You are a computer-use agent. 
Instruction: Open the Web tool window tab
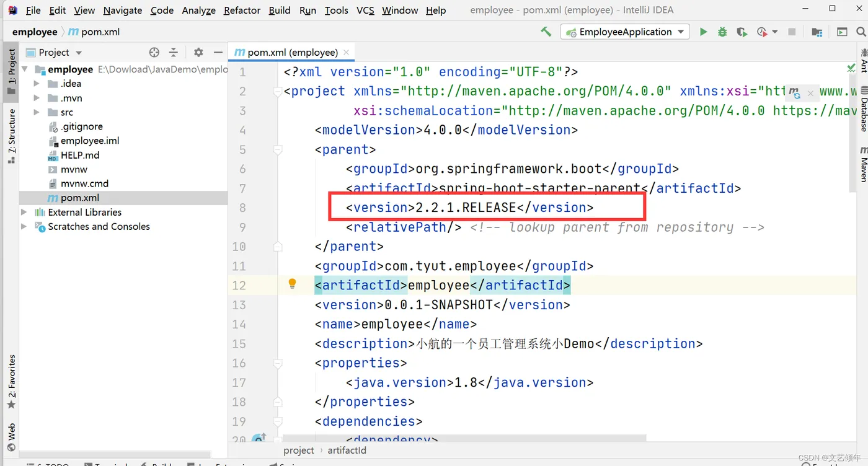click(x=11, y=437)
